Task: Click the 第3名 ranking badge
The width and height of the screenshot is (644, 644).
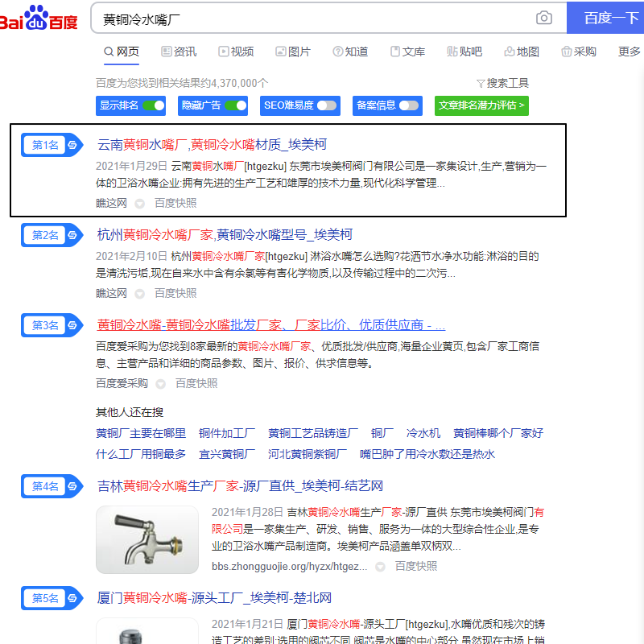Action: pyautogui.click(x=52, y=325)
